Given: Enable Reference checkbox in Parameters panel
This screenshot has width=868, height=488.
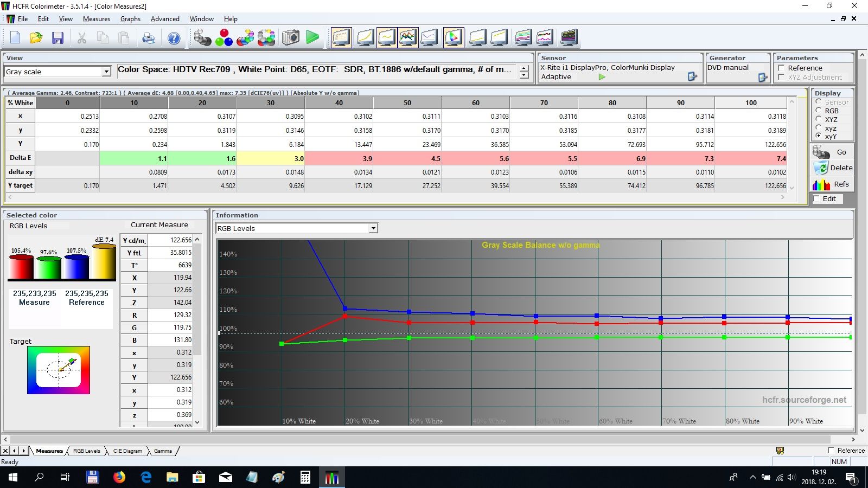Looking at the screenshot, I should (x=782, y=68).
